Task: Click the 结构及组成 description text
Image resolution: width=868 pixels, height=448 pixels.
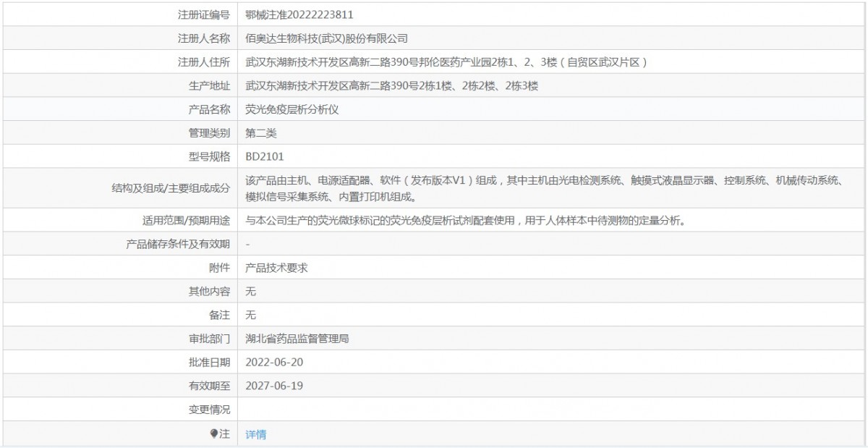Action: pyautogui.click(x=544, y=188)
